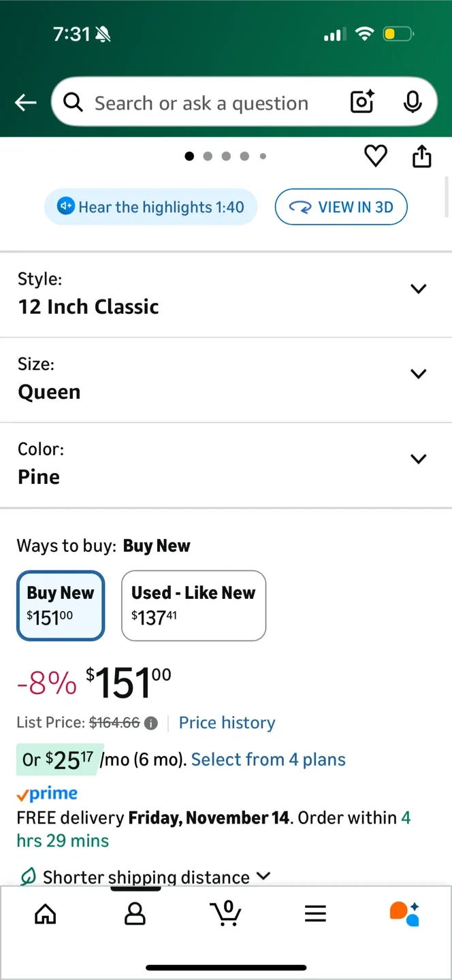Image resolution: width=452 pixels, height=980 pixels.
Task: Open the account profile tab
Action: pos(135,914)
